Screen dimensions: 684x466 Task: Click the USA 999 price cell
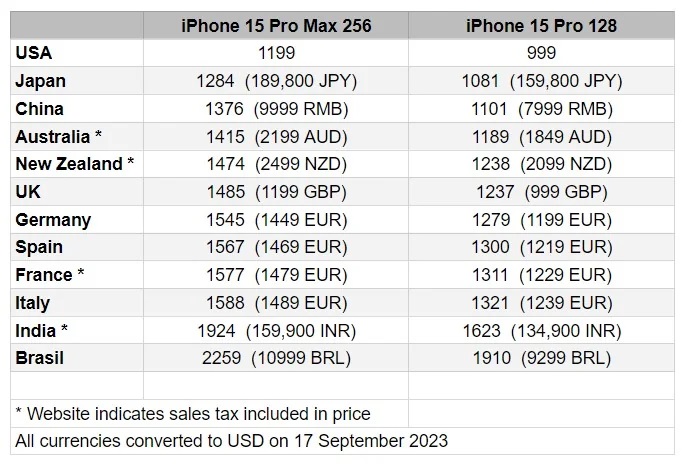point(541,53)
